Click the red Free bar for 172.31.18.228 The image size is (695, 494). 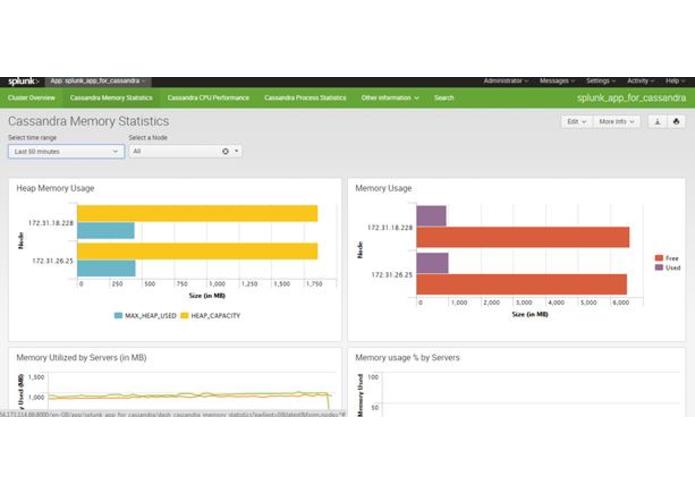pyautogui.click(x=523, y=237)
